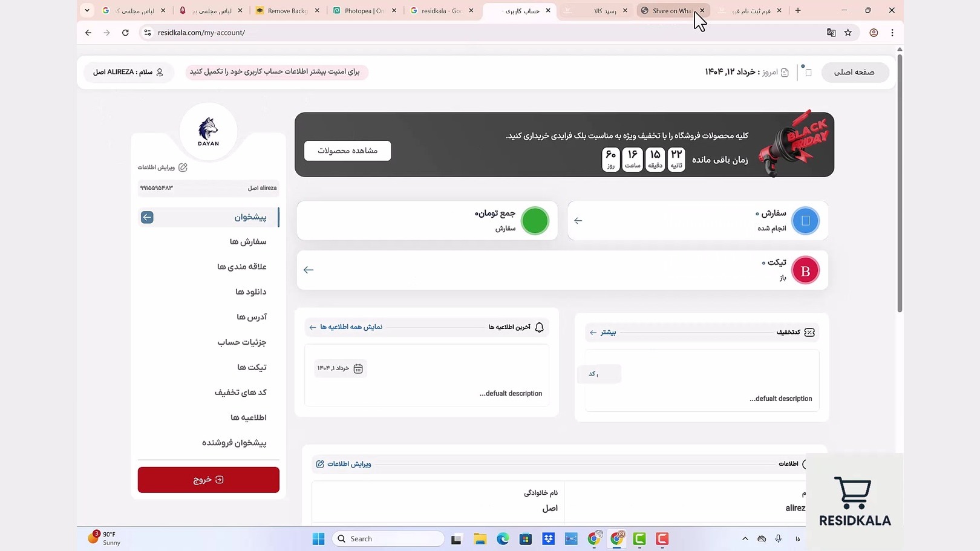980x551 pixels.
Task: Open اطلاعیه ها in the sidebar
Action: click(x=249, y=417)
